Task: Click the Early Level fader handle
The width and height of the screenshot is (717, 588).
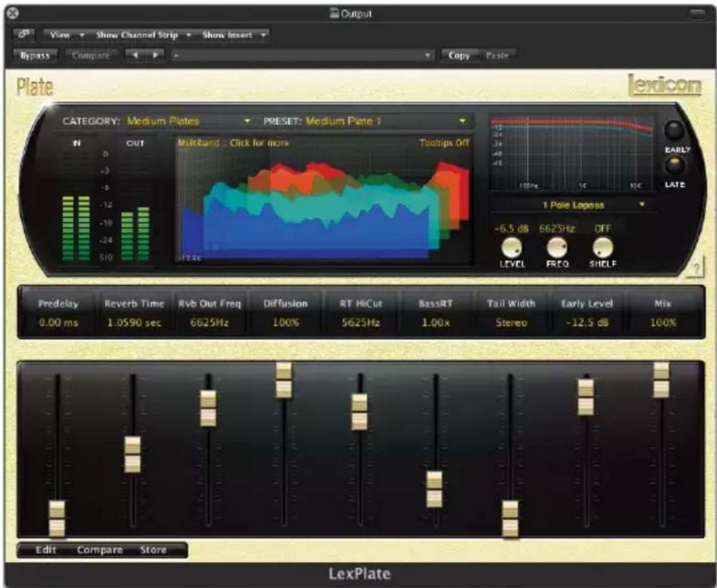Action: pos(586,397)
